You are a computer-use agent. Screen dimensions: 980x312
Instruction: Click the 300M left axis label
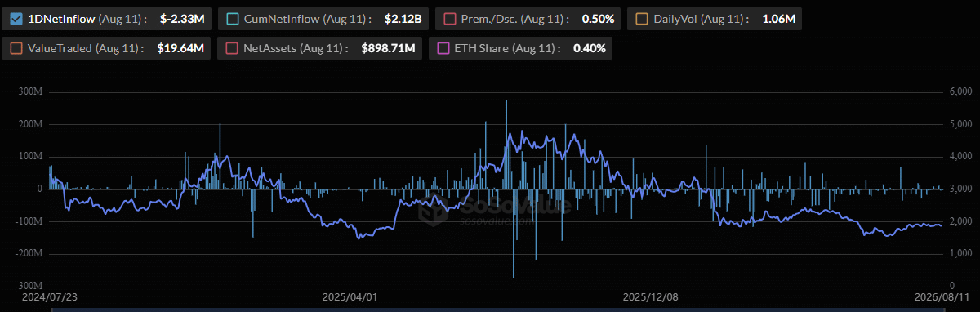coord(29,91)
